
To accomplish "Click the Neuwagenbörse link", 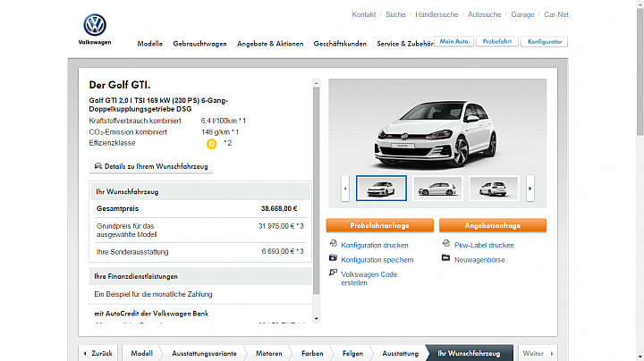I will click(479, 260).
